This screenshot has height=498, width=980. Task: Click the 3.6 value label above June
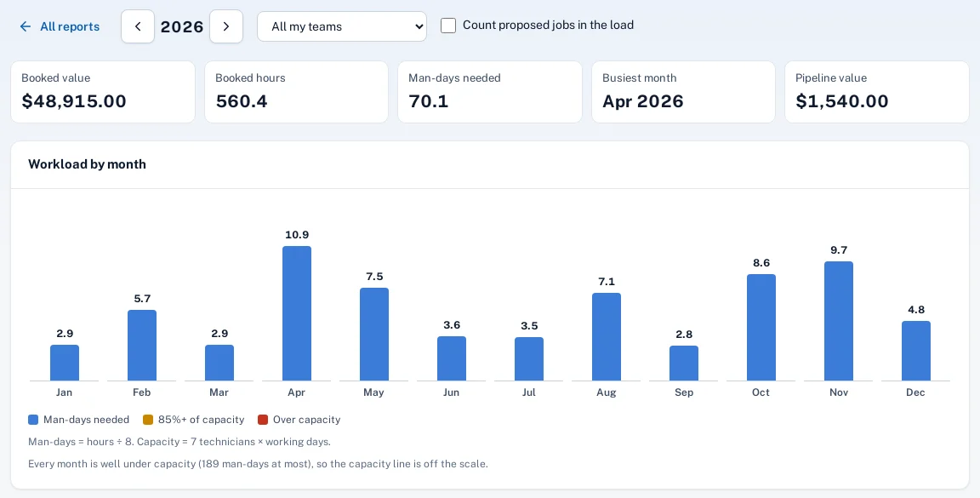coord(452,325)
